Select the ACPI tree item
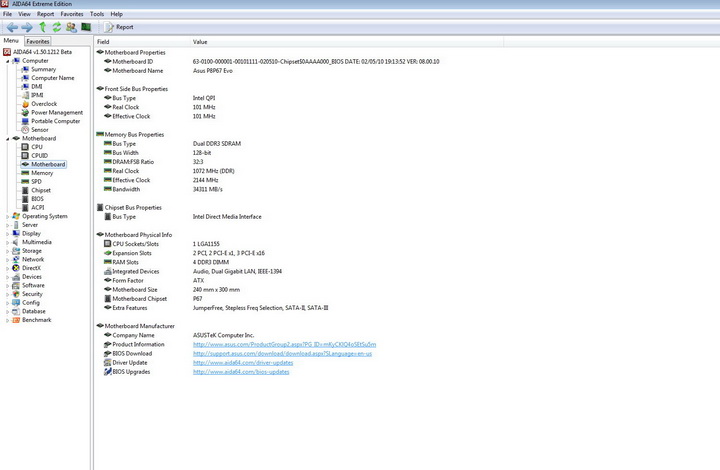The width and height of the screenshot is (720, 470). [38, 207]
